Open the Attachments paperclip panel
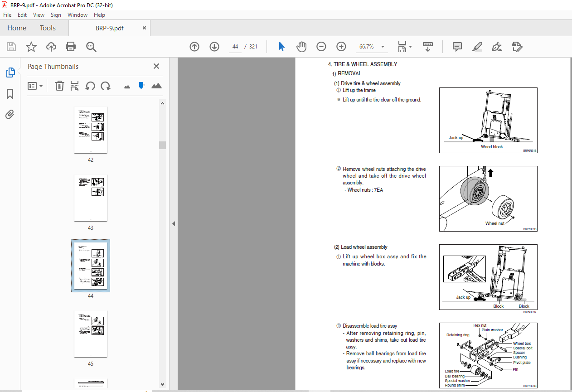Viewport: 572px width, 392px height. pyautogui.click(x=10, y=115)
